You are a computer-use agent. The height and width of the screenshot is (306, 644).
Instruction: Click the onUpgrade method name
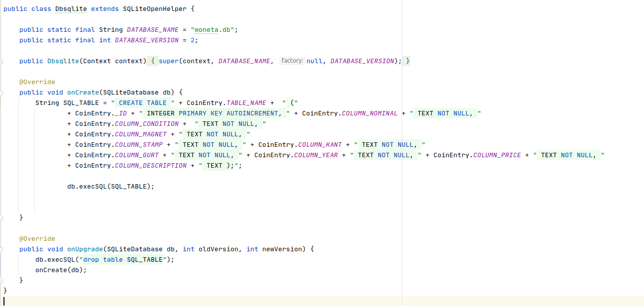(85, 249)
